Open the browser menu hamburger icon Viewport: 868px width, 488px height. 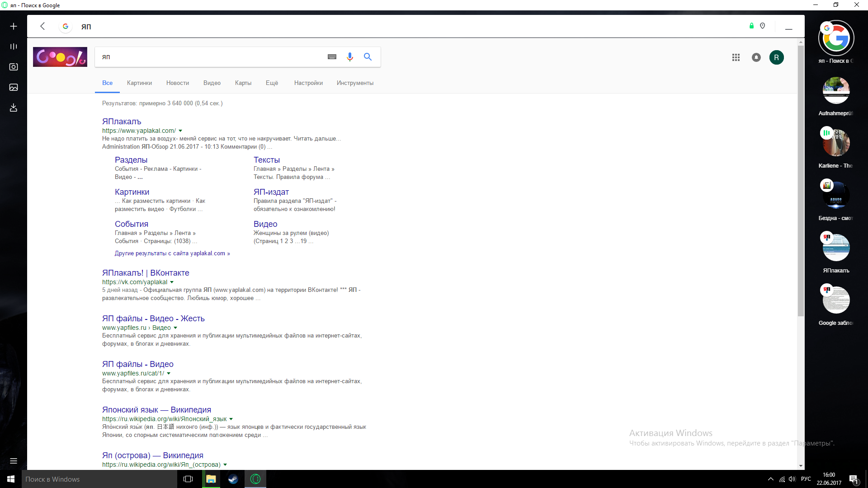pos(14,461)
